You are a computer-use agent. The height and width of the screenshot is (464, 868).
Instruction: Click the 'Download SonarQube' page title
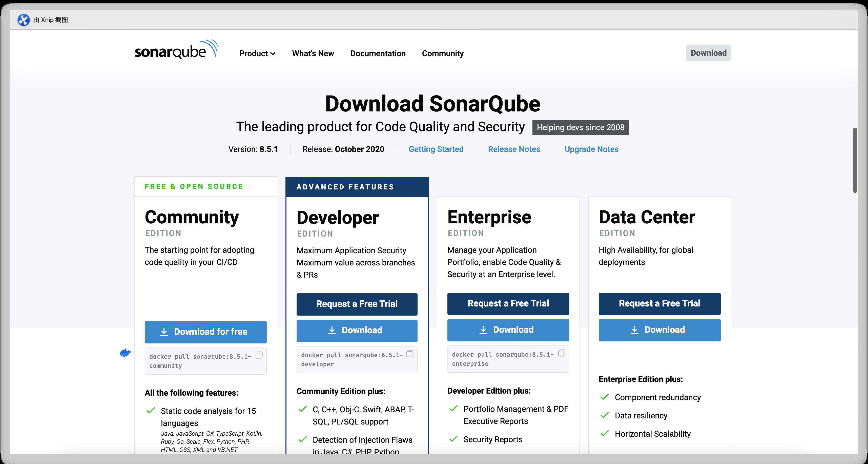click(432, 104)
